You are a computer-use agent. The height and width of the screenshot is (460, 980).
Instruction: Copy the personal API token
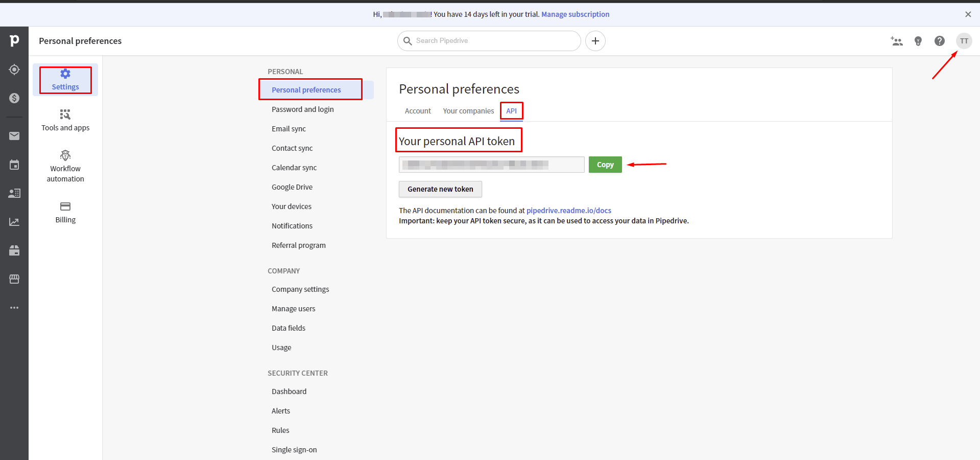point(605,165)
